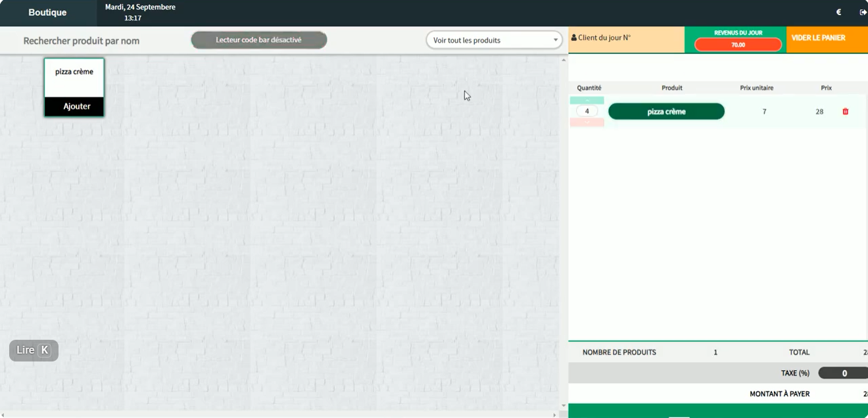
Task: Delete pizza crème with red trash icon
Action: tap(846, 112)
